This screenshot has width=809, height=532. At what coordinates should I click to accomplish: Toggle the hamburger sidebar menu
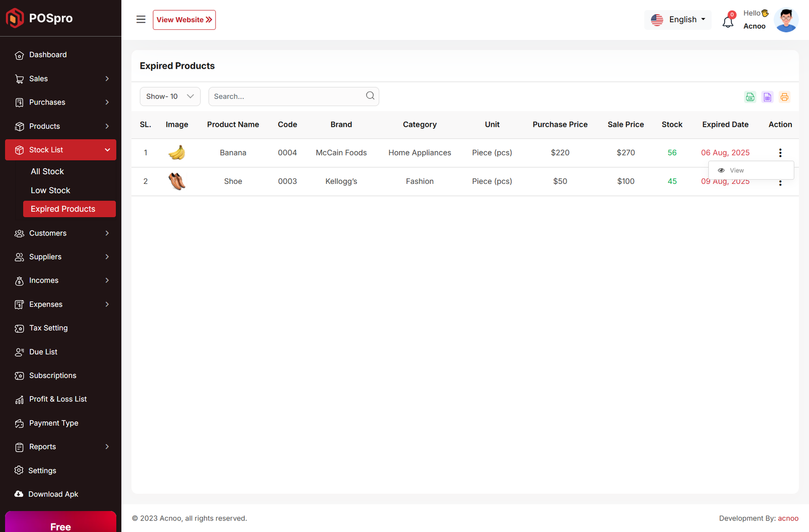pos(141,20)
